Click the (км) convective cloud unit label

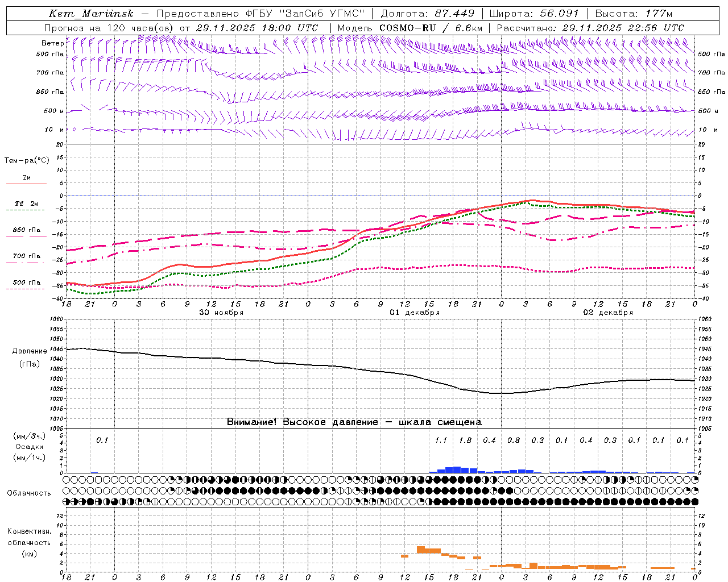[x=29, y=554]
